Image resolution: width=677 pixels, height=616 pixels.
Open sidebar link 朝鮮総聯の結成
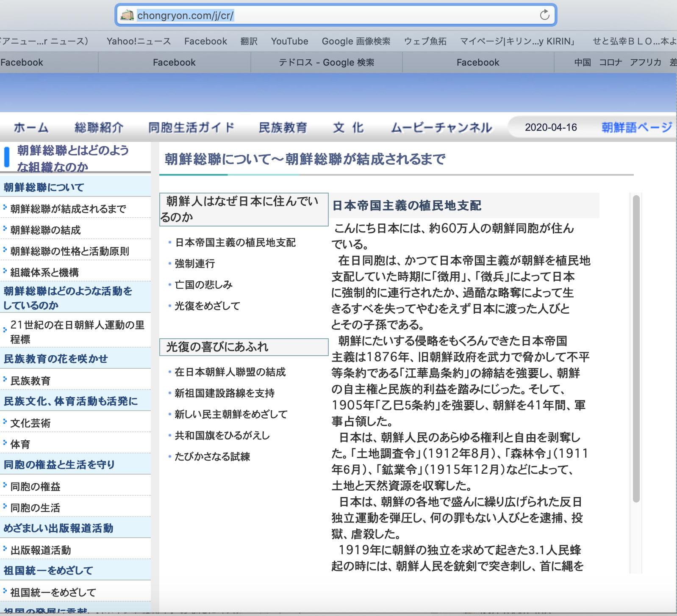tap(45, 230)
